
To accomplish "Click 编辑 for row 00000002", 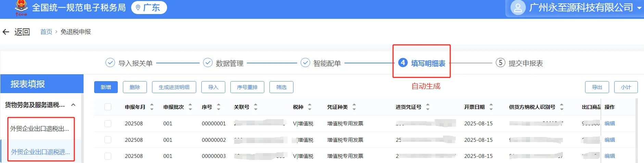I will tap(610, 140).
